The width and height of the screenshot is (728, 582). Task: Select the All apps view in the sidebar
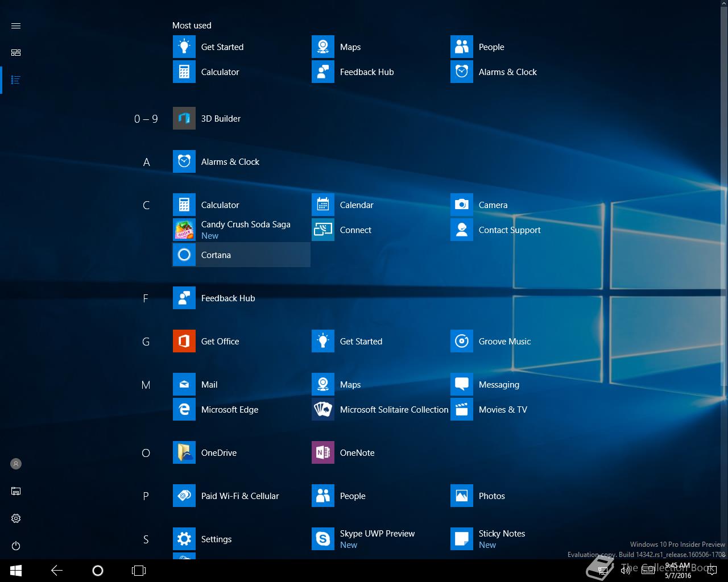pyautogui.click(x=16, y=80)
